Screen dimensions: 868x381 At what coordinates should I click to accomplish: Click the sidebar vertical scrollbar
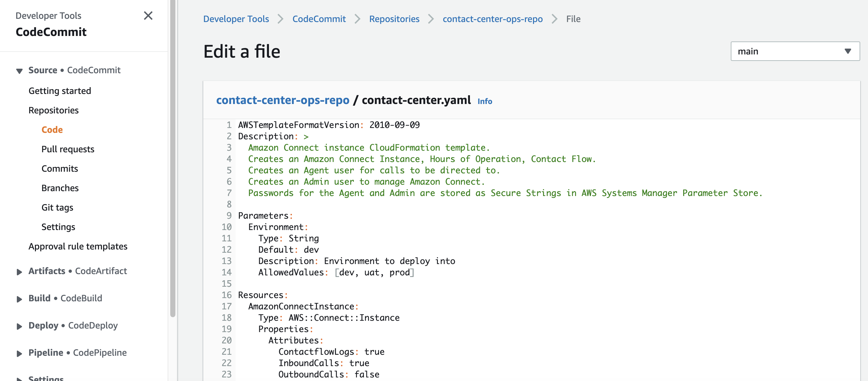(x=173, y=158)
